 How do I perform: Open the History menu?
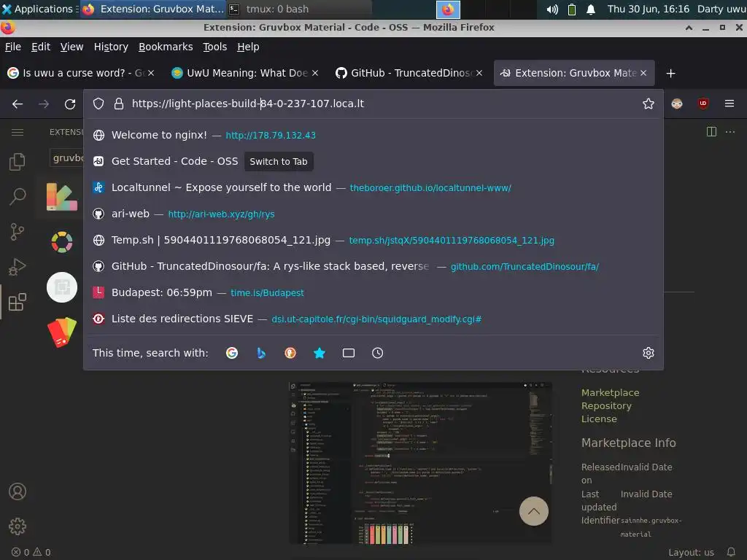coord(111,47)
